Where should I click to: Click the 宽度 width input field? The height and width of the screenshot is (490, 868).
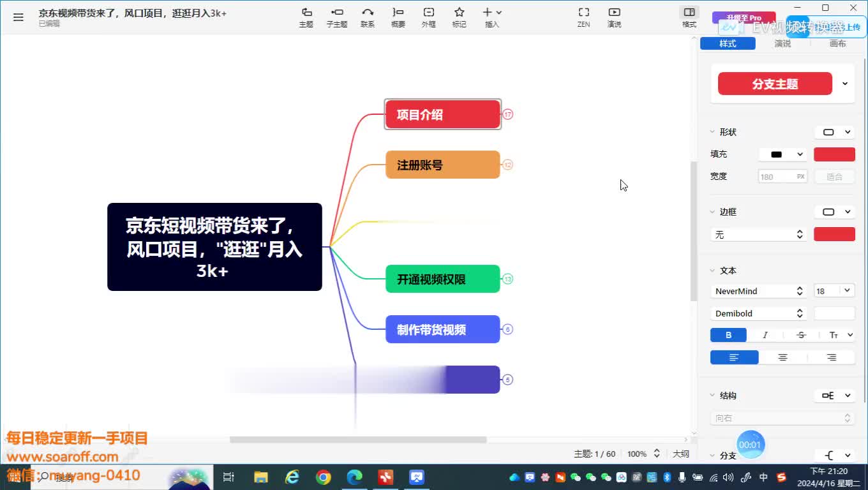[783, 177]
